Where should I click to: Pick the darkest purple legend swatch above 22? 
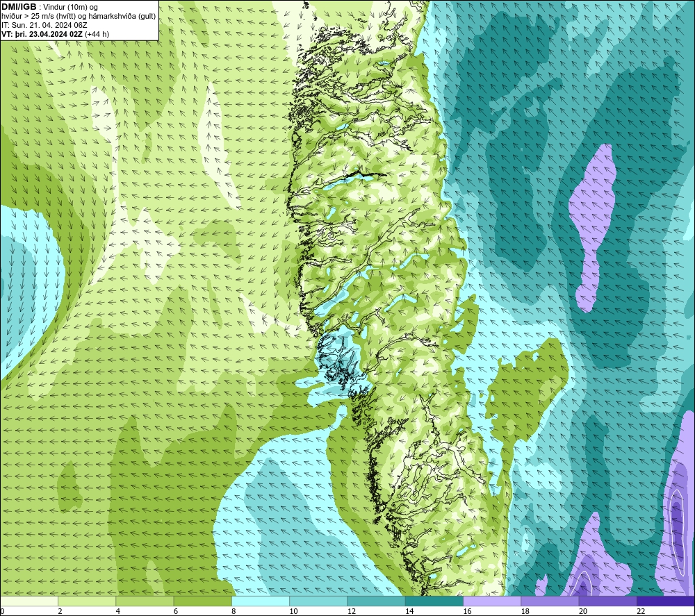click(665, 601)
